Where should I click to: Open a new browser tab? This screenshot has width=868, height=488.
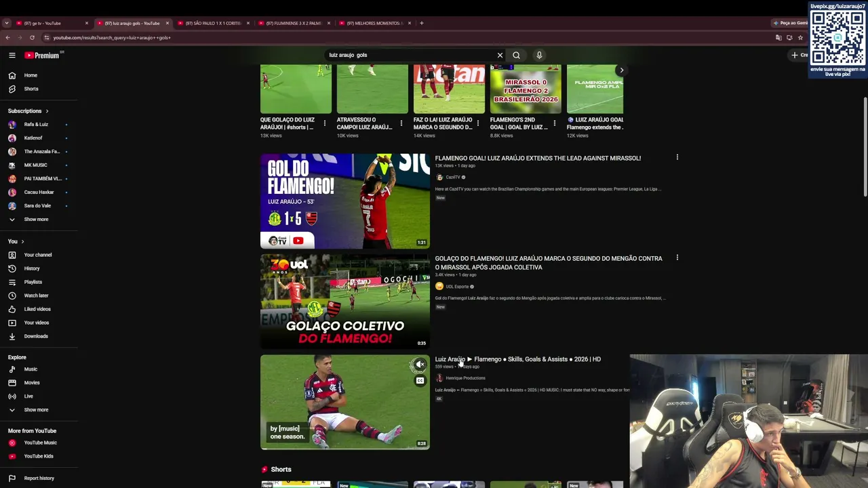421,23
